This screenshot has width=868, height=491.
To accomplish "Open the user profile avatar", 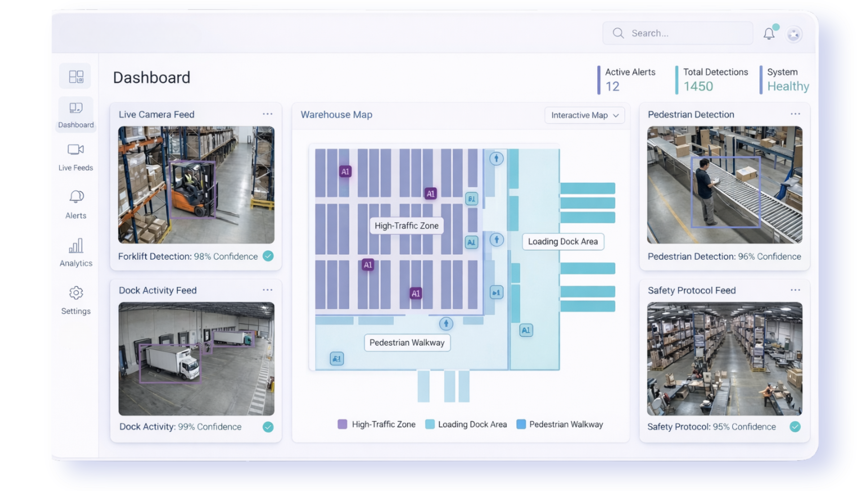I will (793, 34).
